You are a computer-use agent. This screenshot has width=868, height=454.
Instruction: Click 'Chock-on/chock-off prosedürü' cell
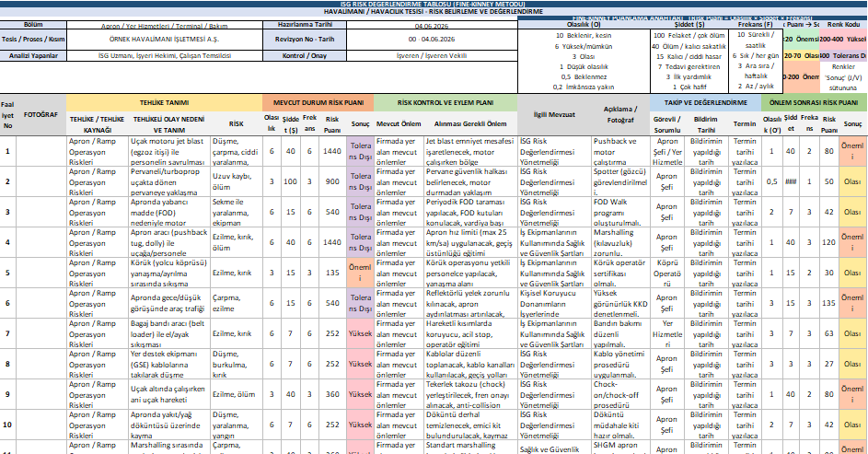pyautogui.click(x=620, y=395)
